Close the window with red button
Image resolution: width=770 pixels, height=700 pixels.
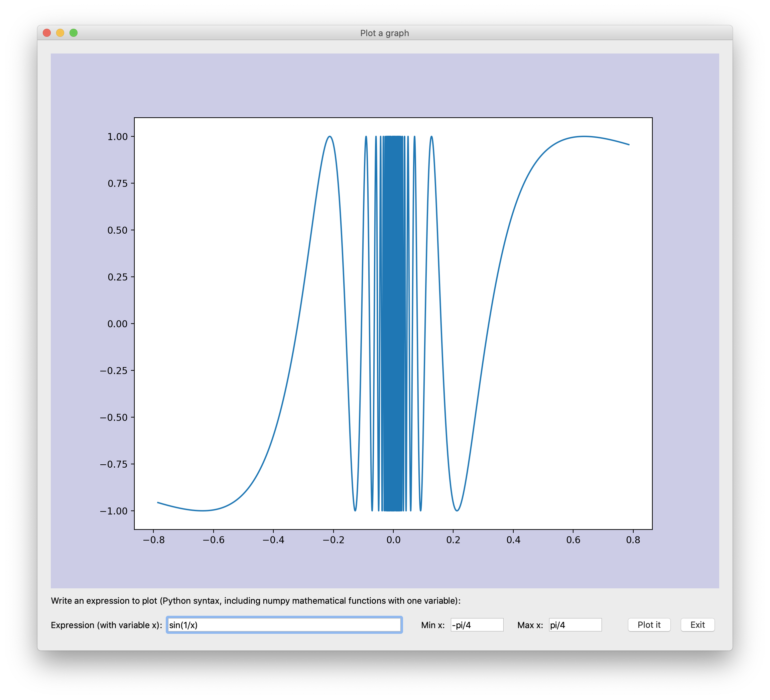point(47,33)
